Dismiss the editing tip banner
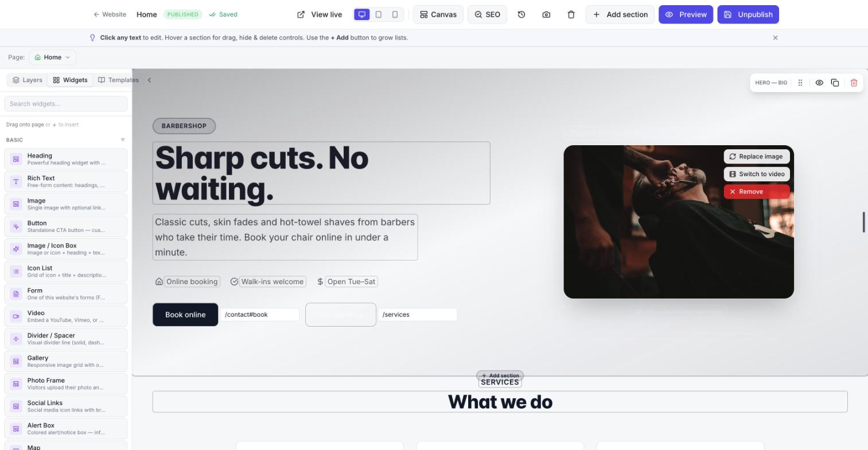 (776, 38)
